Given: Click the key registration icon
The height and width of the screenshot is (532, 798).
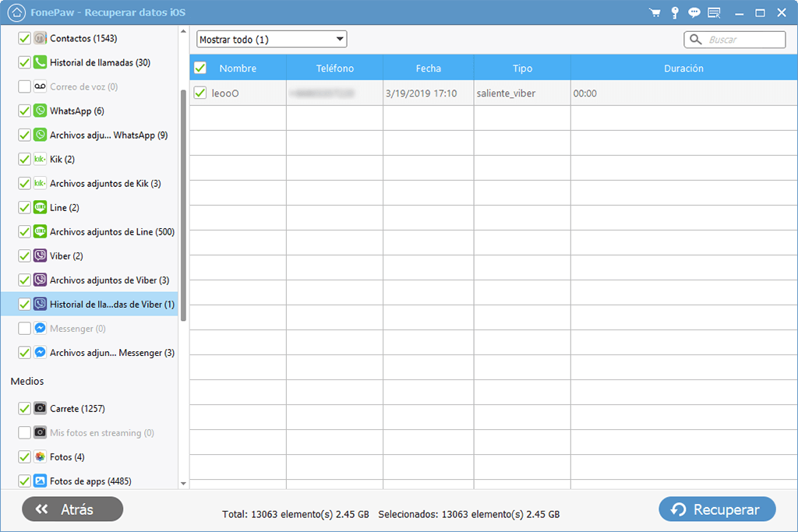Looking at the screenshot, I should 675,12.
